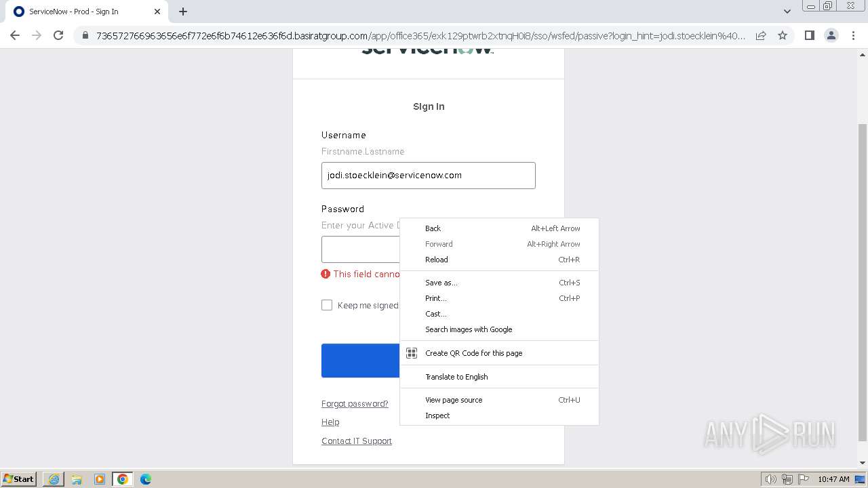This screenshot has width=868, height=488.
Task: Open Microsoft Edge taskbar icon
Action: (146, 479)
